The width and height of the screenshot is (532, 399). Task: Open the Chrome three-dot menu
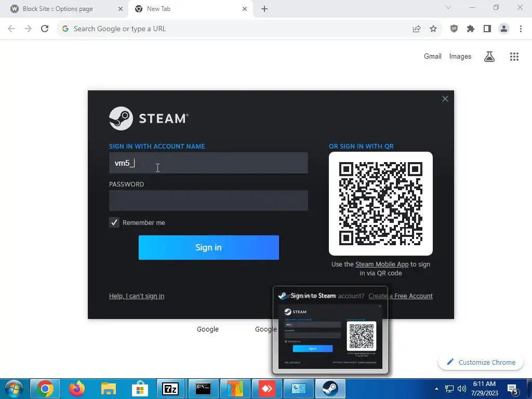pos(521,29)
